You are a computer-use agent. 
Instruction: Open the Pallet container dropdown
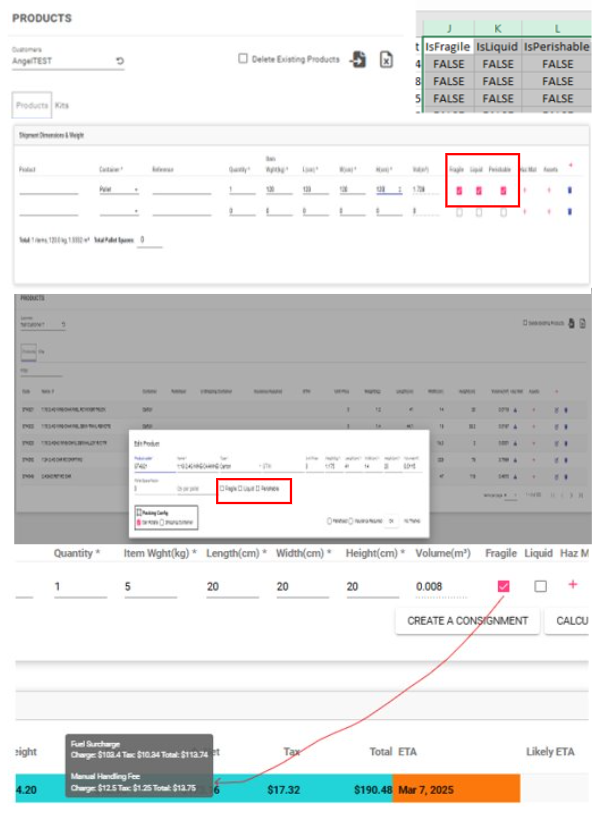point(118,189)
